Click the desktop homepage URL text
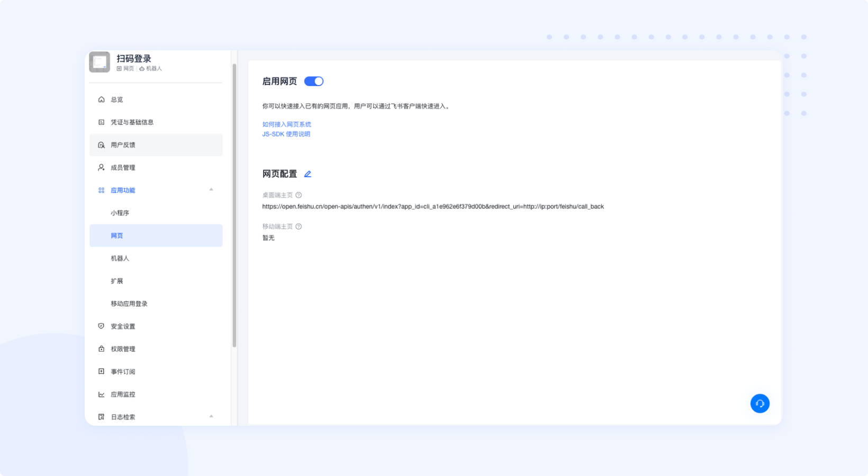 coord(433,207)
